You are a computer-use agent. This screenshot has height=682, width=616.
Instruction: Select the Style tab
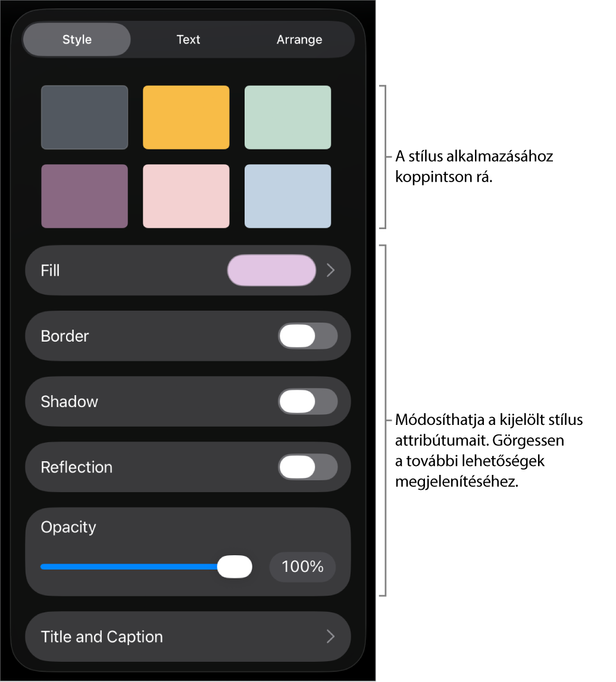tap(77, 40)
